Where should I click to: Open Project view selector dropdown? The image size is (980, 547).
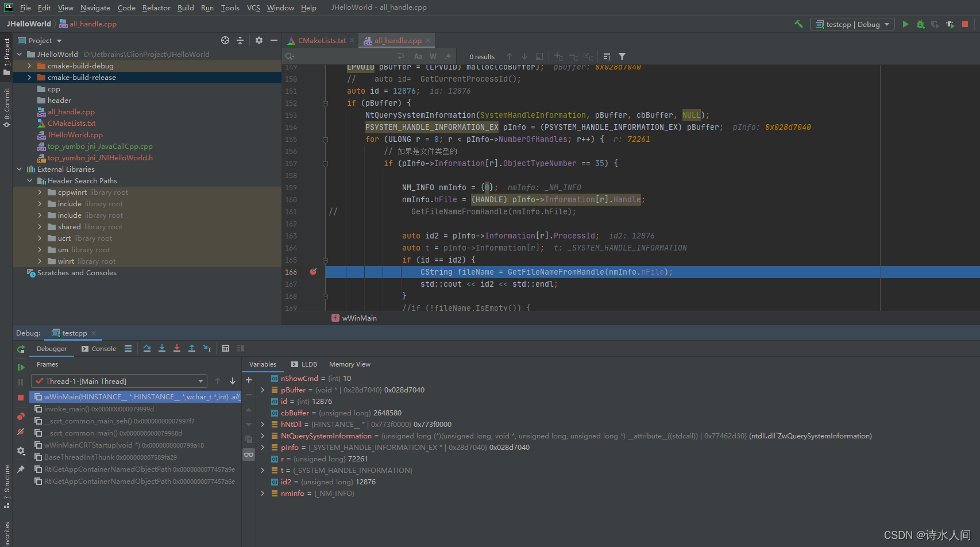(40, 40)
